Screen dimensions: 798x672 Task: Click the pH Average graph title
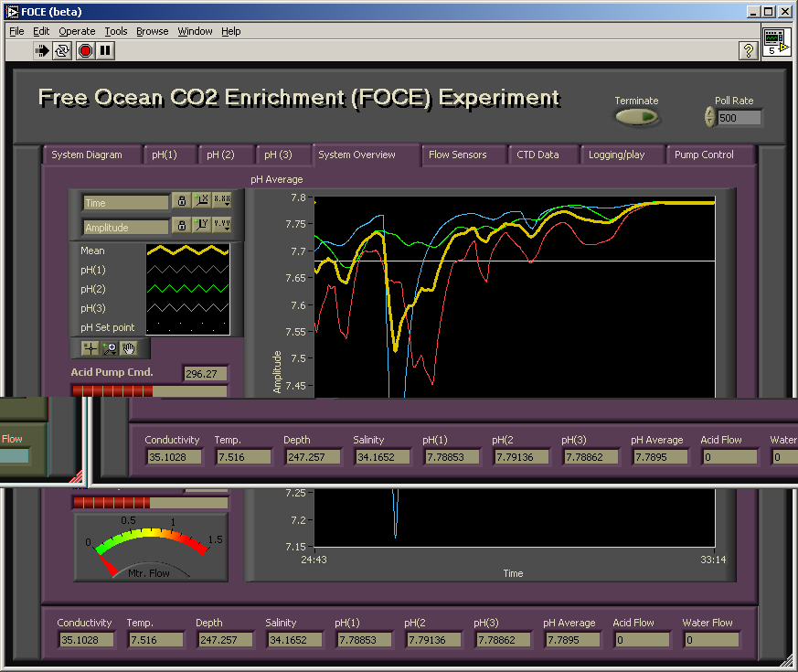tap(276, 179)
